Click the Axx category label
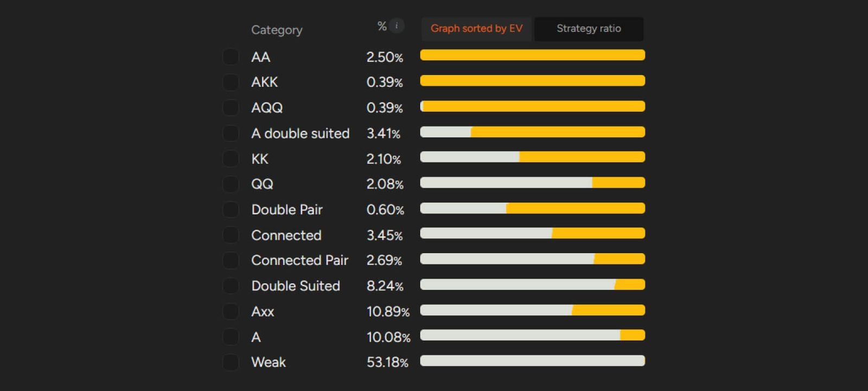This screenshot has height=391, width=868. point(263,311)
